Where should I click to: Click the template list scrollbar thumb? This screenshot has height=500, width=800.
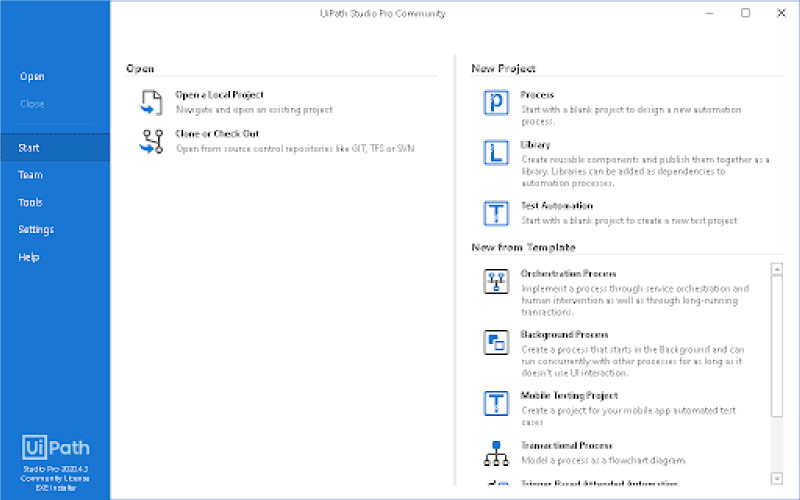coord(777,346)
